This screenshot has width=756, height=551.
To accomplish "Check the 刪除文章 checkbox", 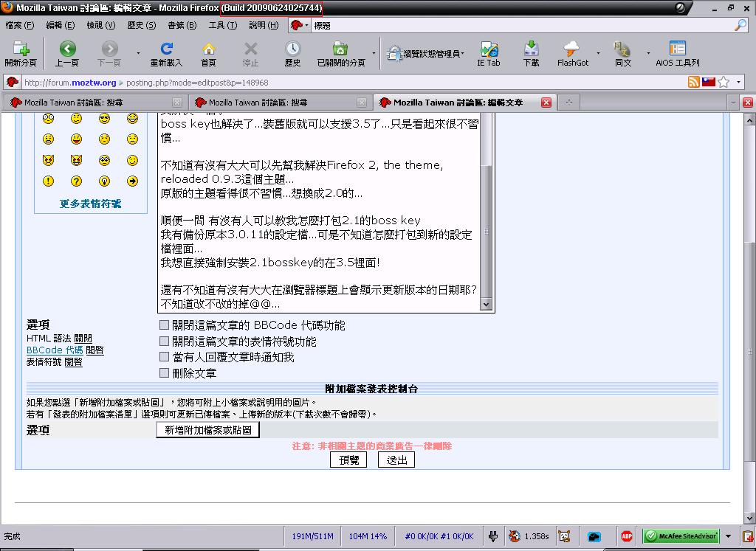I will (165, 373).
